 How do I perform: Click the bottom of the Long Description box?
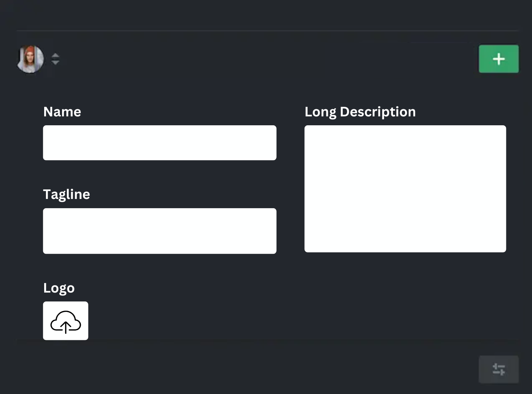pyautogui.click(x=405, y=246)
